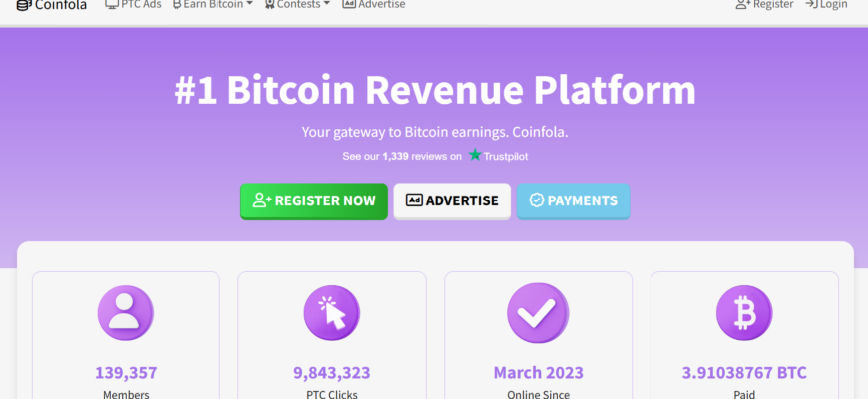Expand the Earn Bitcoin dropdown menu
The width and height of the screenshot is (868, 399).
coord(214,4)
